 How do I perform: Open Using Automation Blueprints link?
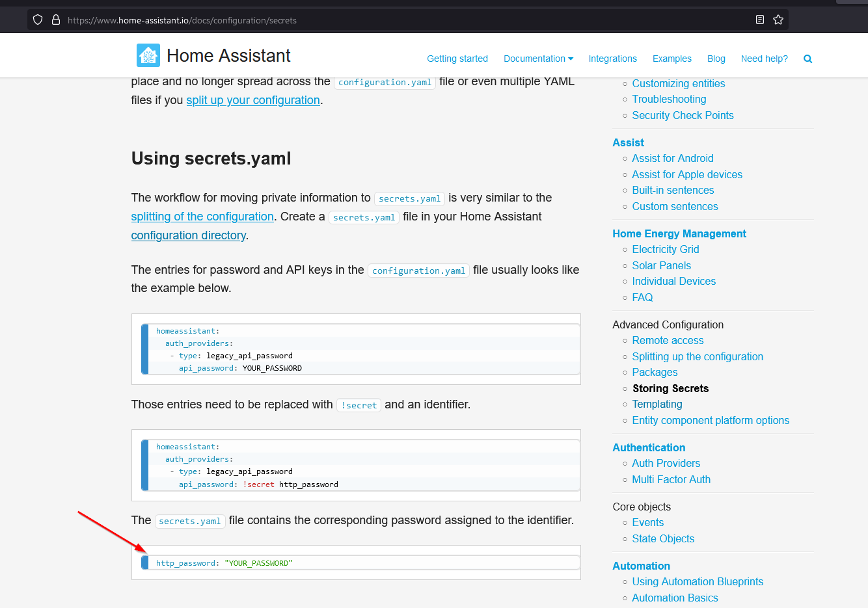pos(698,581)
